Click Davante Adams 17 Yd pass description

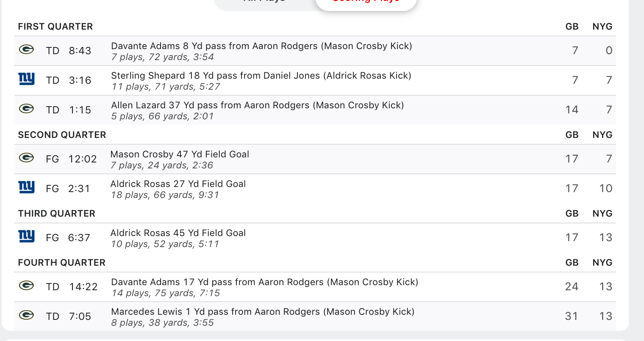click(x=264, y=282)
